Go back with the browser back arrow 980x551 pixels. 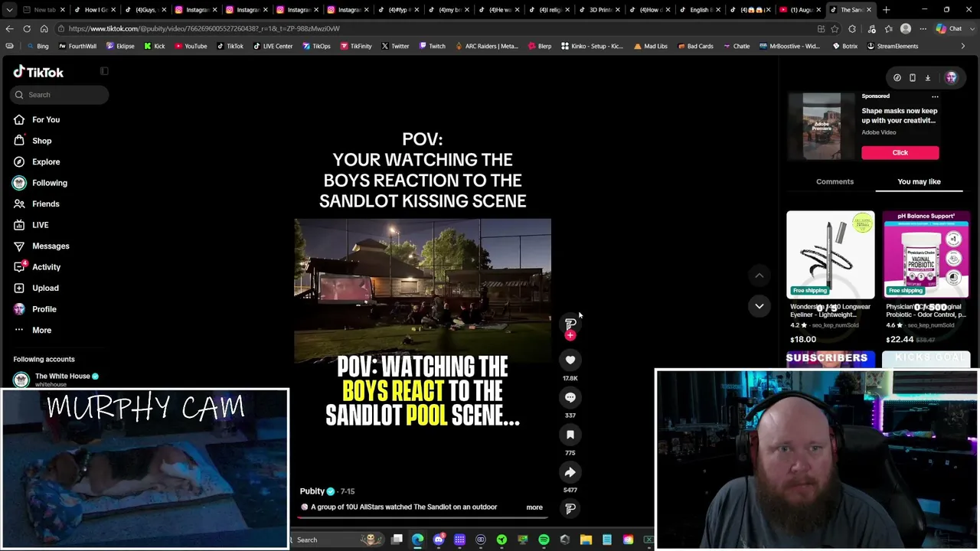9,28
